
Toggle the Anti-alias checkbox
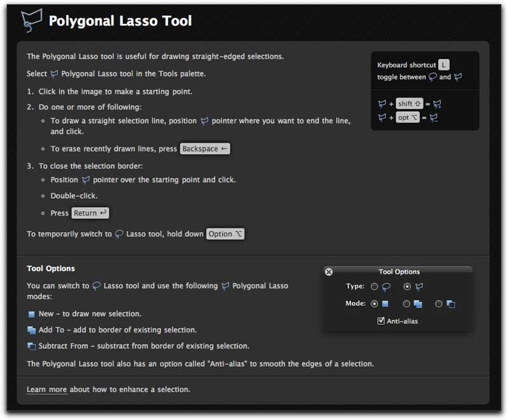tap(381, 320)
